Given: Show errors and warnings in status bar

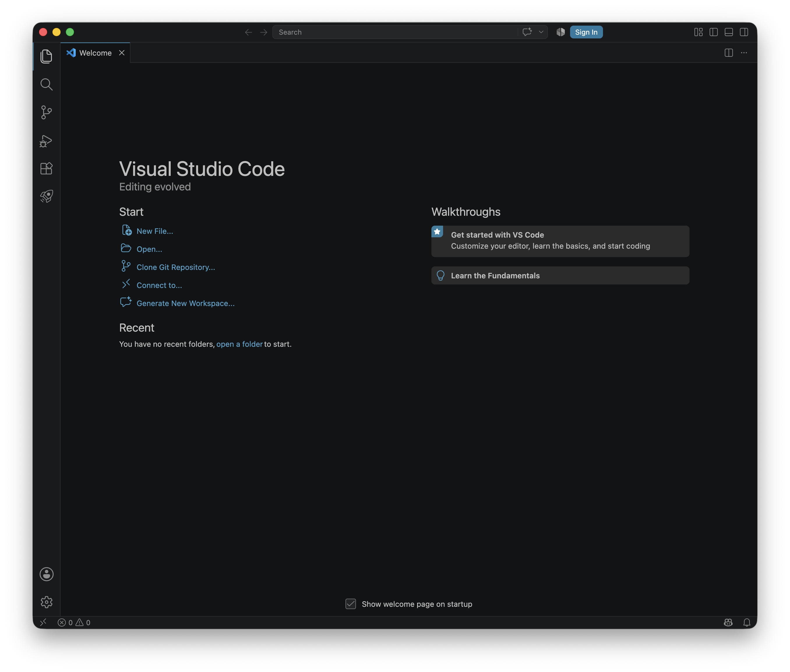Looking at the screenshot, I should [74, 623].
